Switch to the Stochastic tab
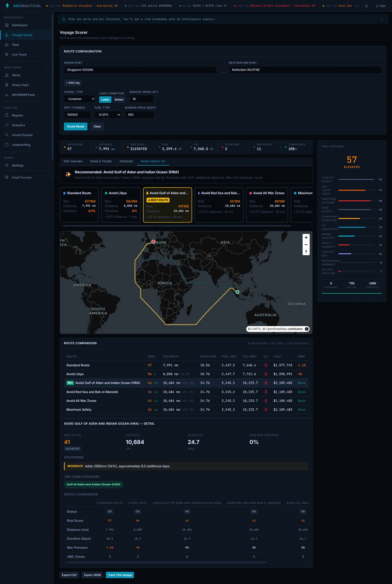The width and height of the screenshot is (392, 584). click(x=126, y=161)
